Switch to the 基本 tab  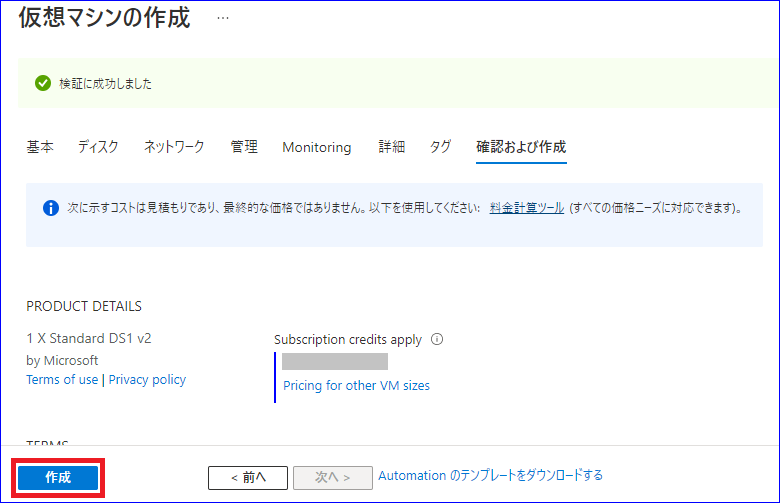pos(40,147)
